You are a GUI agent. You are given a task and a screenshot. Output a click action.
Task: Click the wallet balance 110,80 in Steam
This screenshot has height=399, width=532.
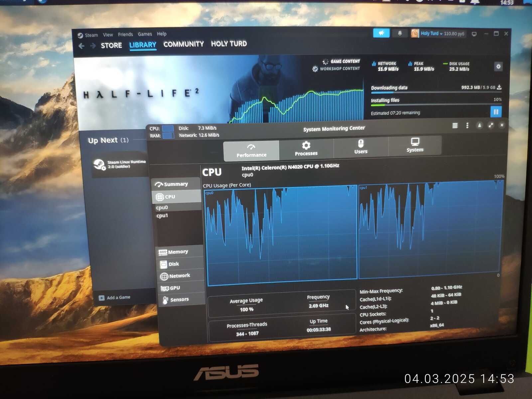[x=454, y=34]
